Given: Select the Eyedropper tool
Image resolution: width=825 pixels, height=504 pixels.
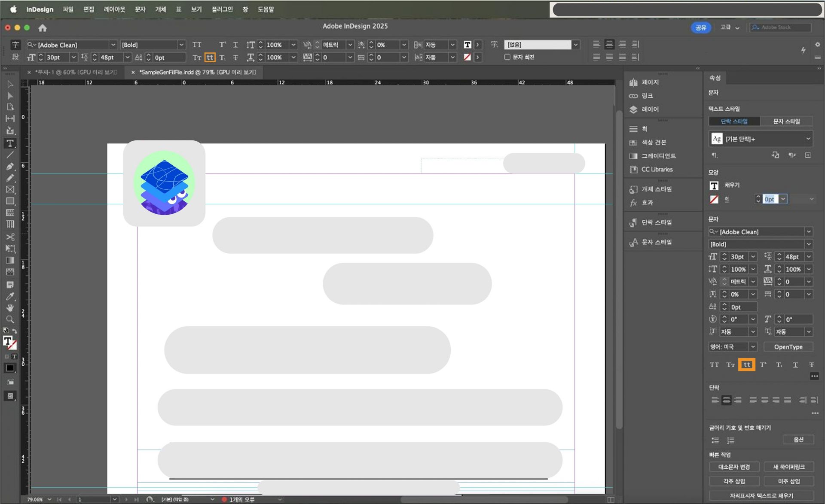Looking at the screenshot, I should coord(10,296).
